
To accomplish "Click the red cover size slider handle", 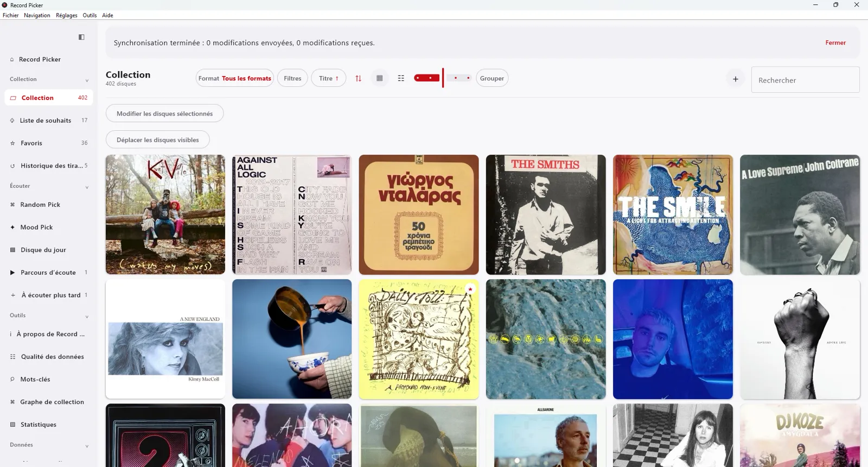I will click(x=443, y=78).
